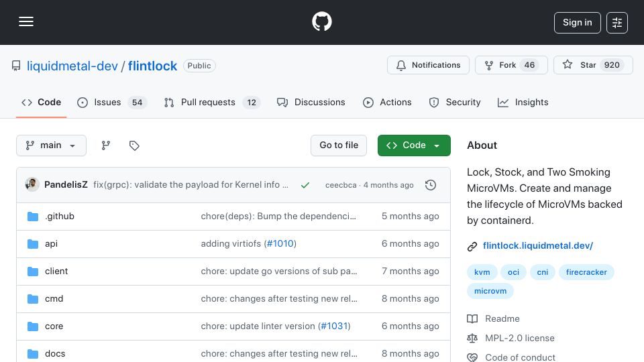Click the repository book icon beside liquidmetal-dev

coord(16,66)
